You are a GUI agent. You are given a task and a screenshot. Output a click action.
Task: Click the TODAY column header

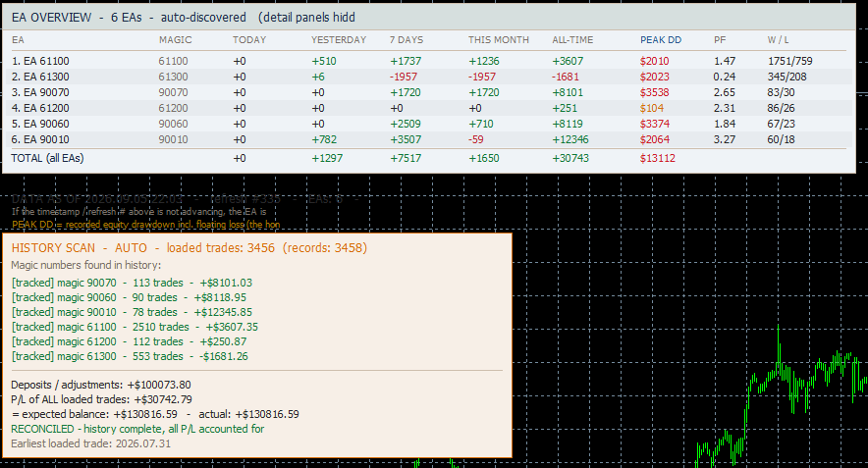[249, 40]
